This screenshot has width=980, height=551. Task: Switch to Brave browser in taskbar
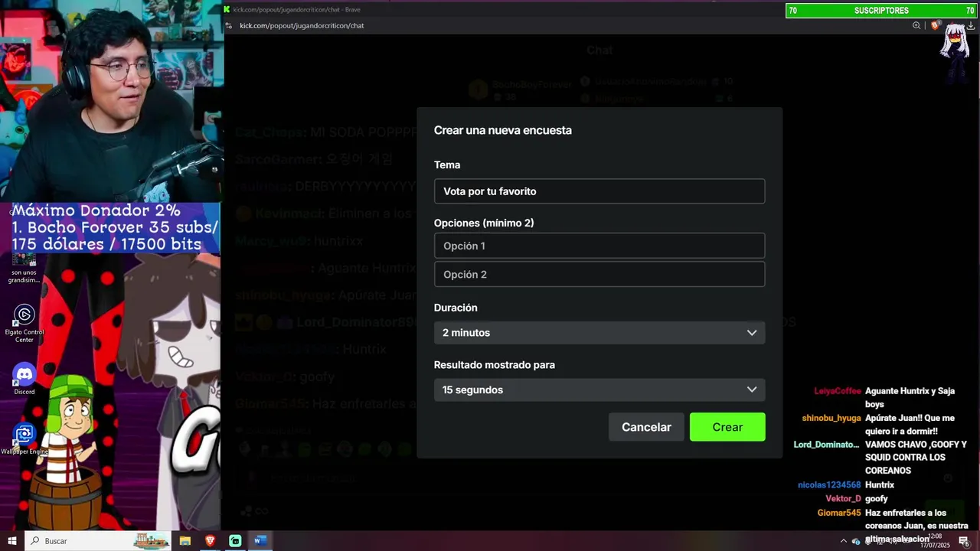pyautogui.click(x=210, y=541)
